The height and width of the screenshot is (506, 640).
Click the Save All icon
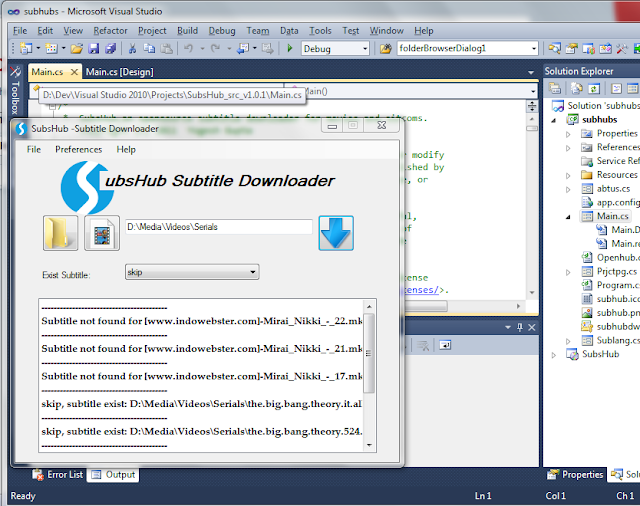click(x=111, y=49)
